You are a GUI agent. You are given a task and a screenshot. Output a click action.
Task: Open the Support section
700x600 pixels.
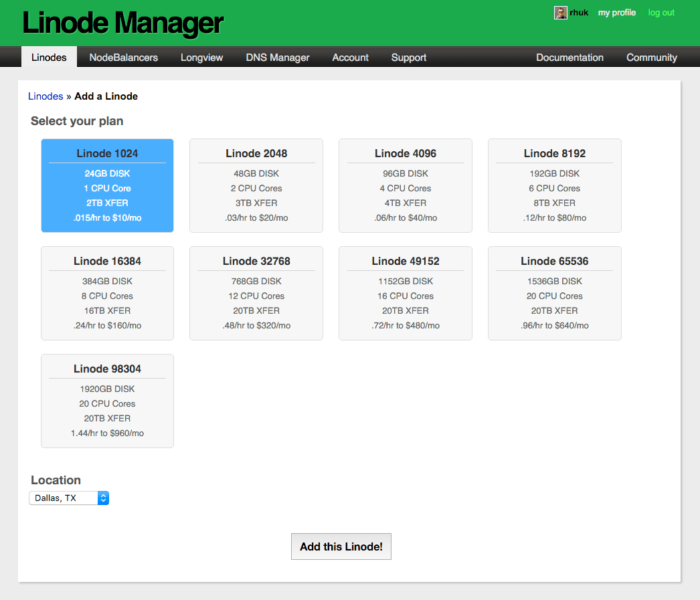tap(408, 58)
